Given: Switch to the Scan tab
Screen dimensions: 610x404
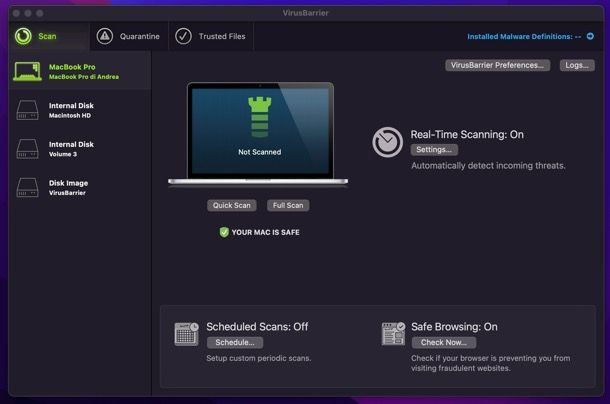Looking at the screenshot, I should coord(49,36).
